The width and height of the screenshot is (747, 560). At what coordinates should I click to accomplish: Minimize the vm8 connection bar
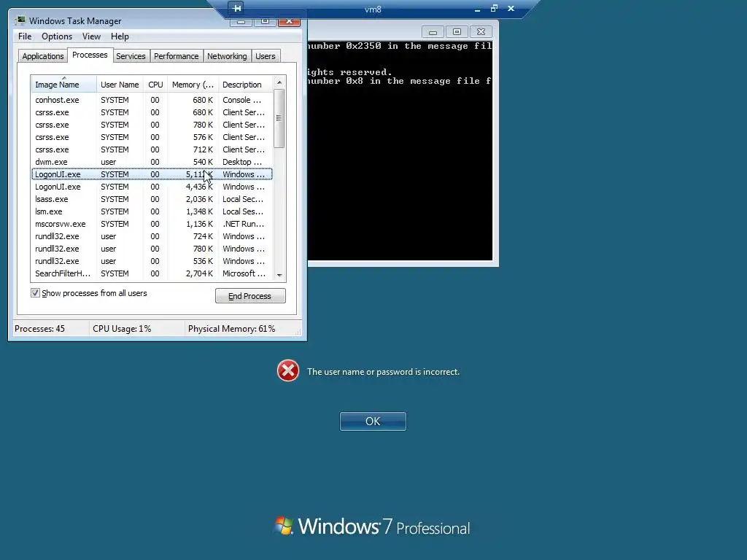coord(477,9)
